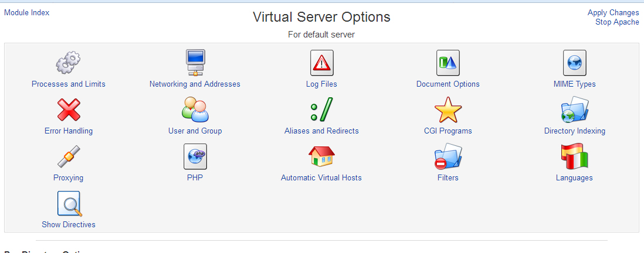
Task: Open the User and Group text link
Action: (195, 131)
